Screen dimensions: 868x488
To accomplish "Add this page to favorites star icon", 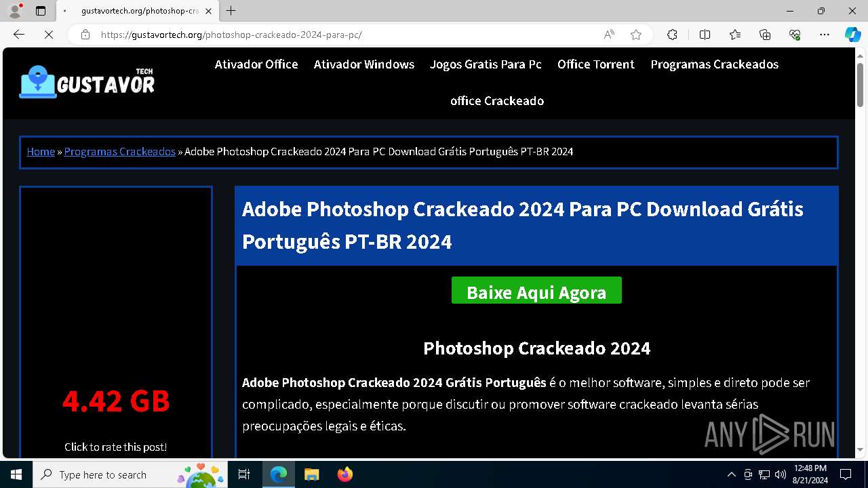I will click(x=635, y=35).
